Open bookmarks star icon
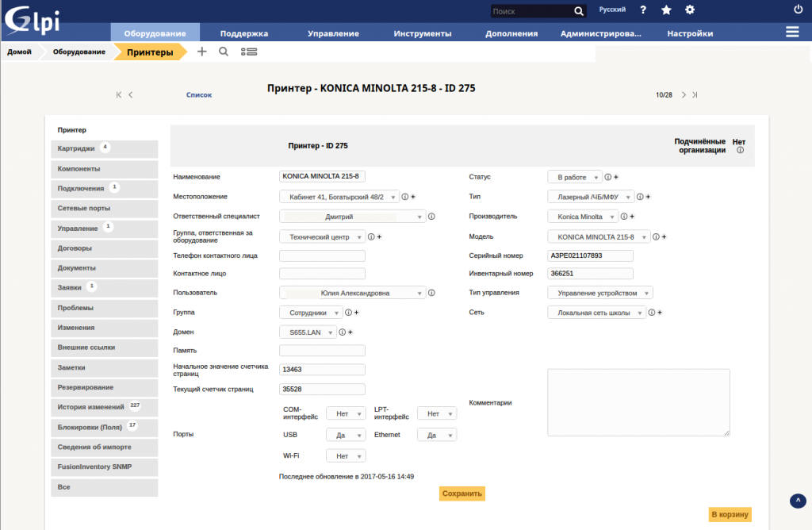The width and height of the screenshot is (812, 530). (666, 10)
